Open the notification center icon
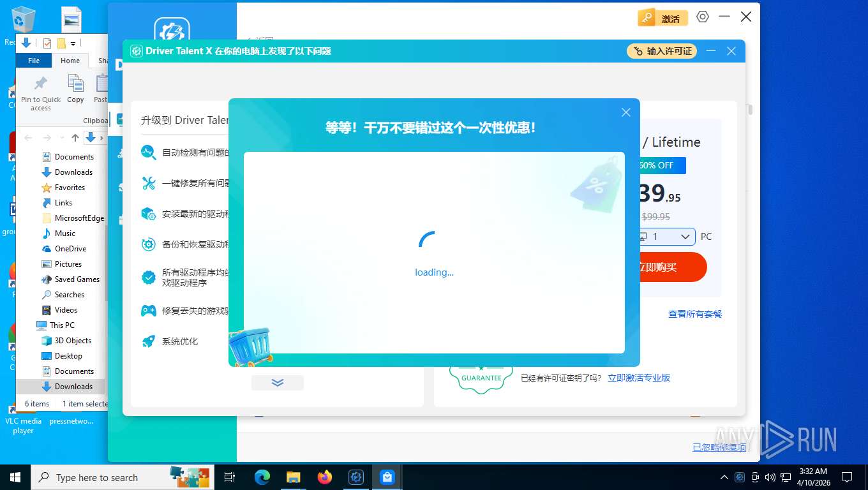Viewport: 868px width, 490px height. pos(847,477)
